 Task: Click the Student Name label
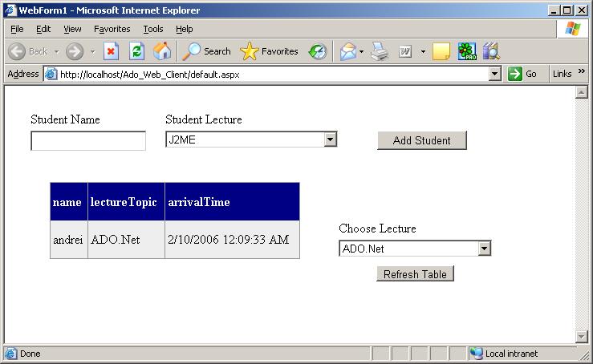66,119
